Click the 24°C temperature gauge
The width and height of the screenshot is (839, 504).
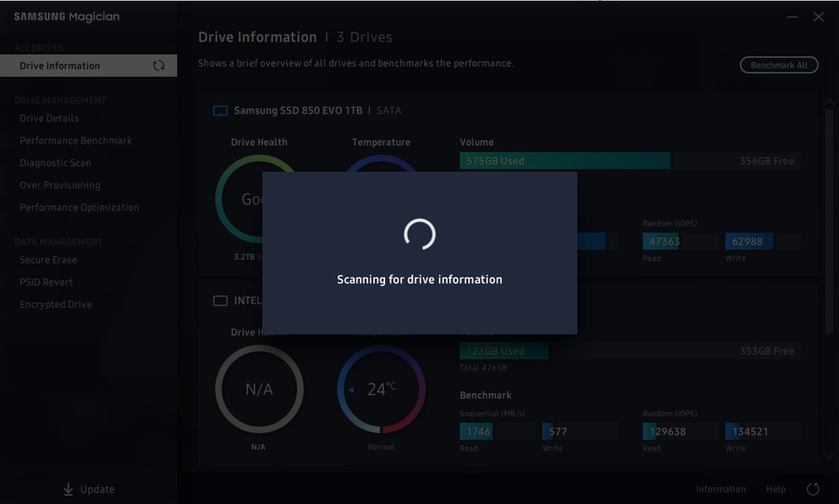(x=381, y=389)
